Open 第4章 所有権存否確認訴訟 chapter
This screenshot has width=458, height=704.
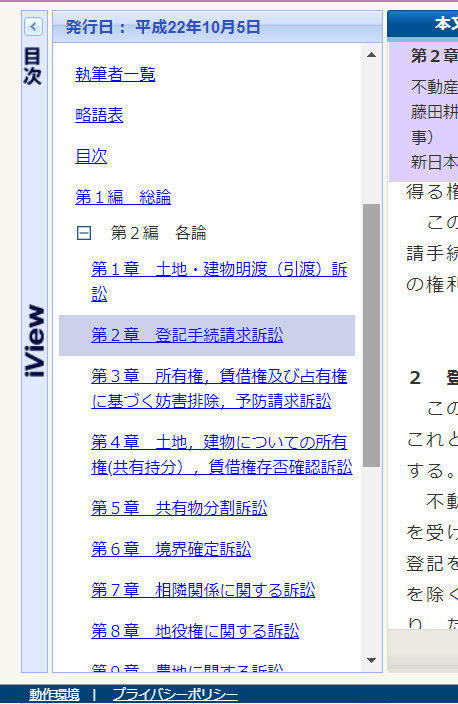click(222, 454)
